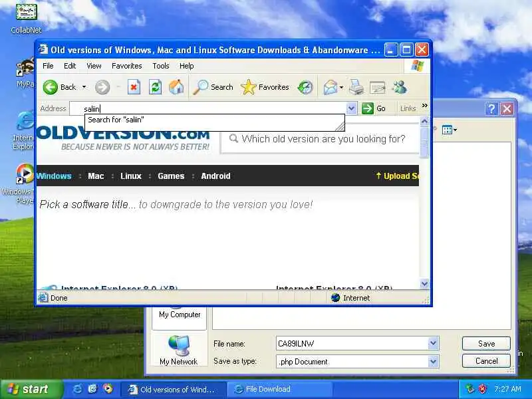Click the page scrollbar up arrow
Screen dimensions: 532x399
424,121
